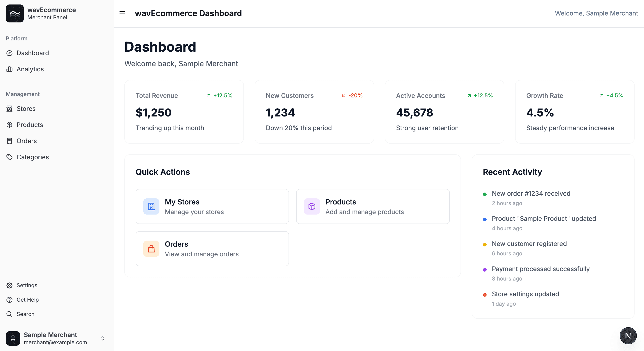Click the Dashboard compass icon in the sidebar
This screenshot has width=644, height=351.
[x=9, y=53]
